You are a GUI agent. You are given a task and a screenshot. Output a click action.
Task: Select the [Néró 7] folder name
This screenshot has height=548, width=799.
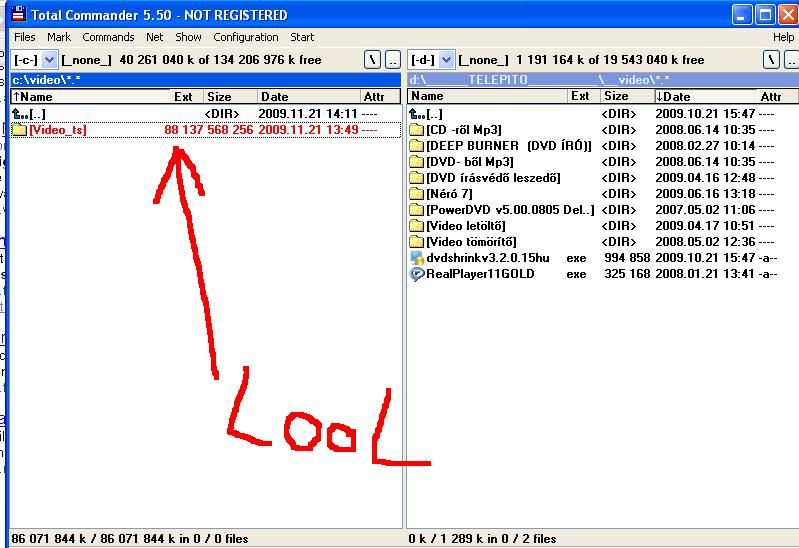coord(449,194)
